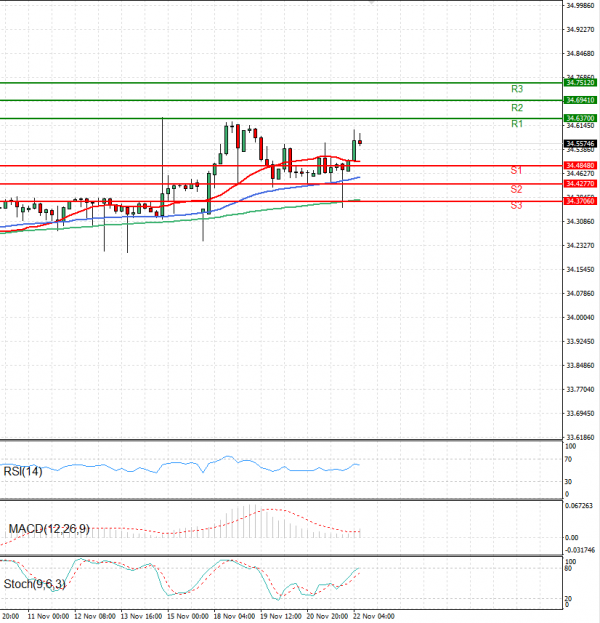The height and width of the screenshot is (623, 600).
Task: Click the S3 support label
Action: 516,205
